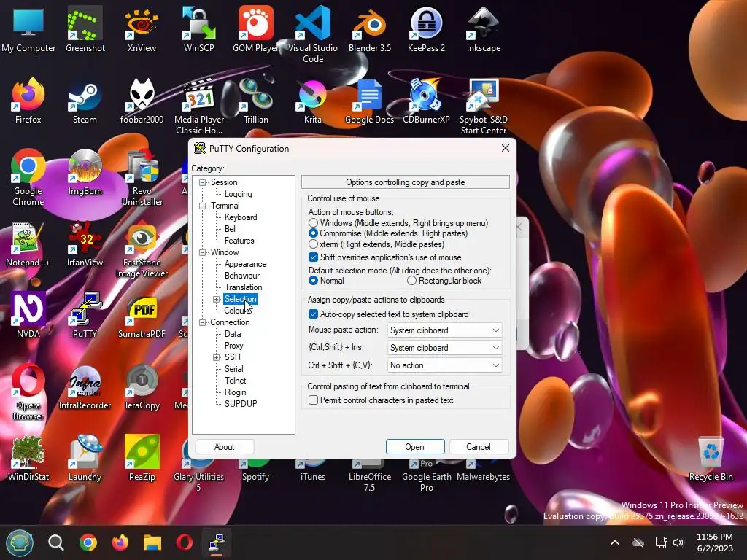
Task: Choose Normal default selection mode
Action: tap(326, 281)
